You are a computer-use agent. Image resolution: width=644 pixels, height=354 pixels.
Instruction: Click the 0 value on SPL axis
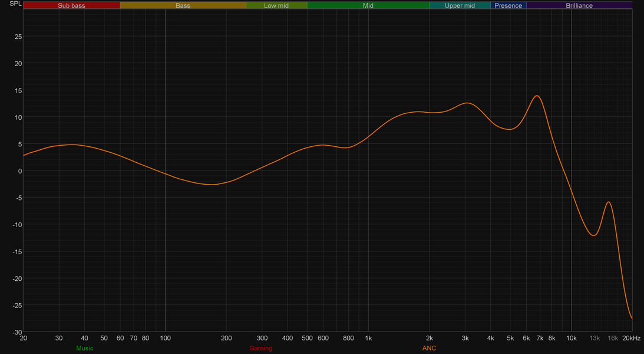pos(20,171)
